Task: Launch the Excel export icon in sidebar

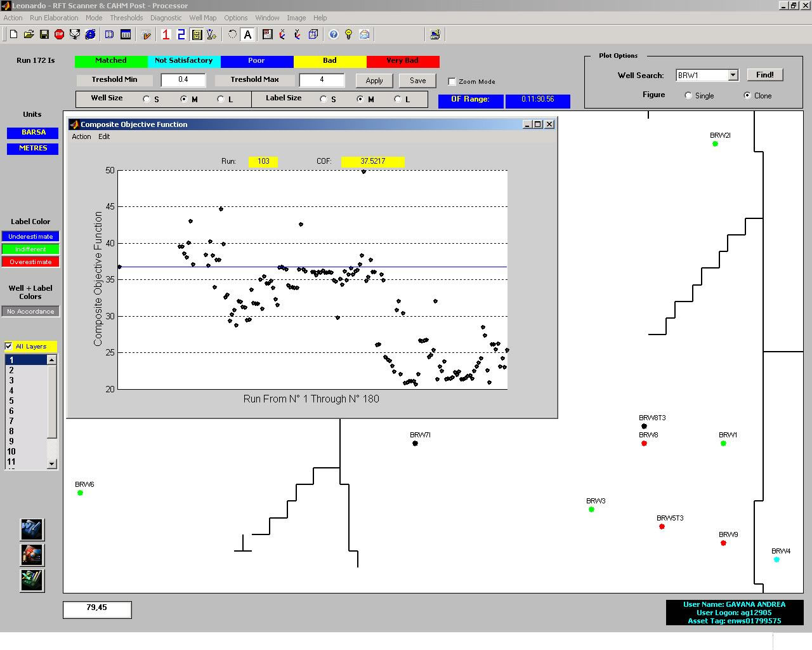Action: [32, 580]
